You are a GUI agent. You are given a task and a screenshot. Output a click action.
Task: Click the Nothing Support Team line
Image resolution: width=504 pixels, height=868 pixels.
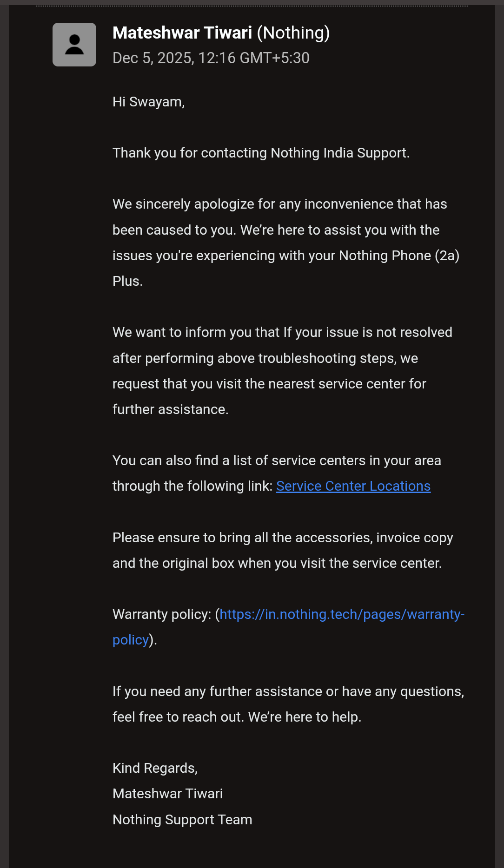pyautogui.click(x=182, y=820)
